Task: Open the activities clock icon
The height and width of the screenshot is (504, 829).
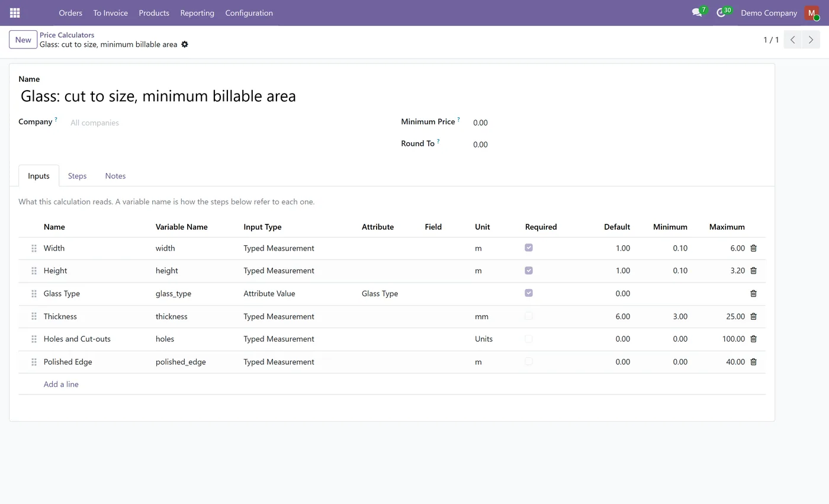Action: [x=721, y=12]
